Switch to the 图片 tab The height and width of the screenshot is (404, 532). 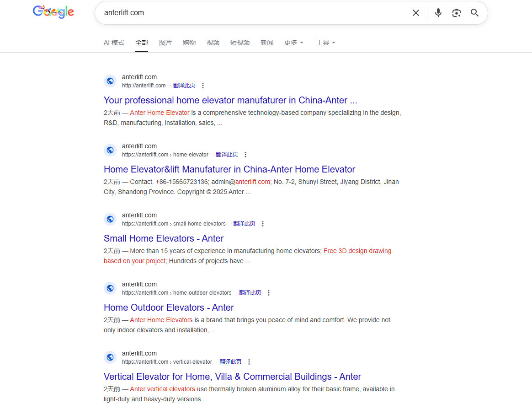[x=165, y=43]
